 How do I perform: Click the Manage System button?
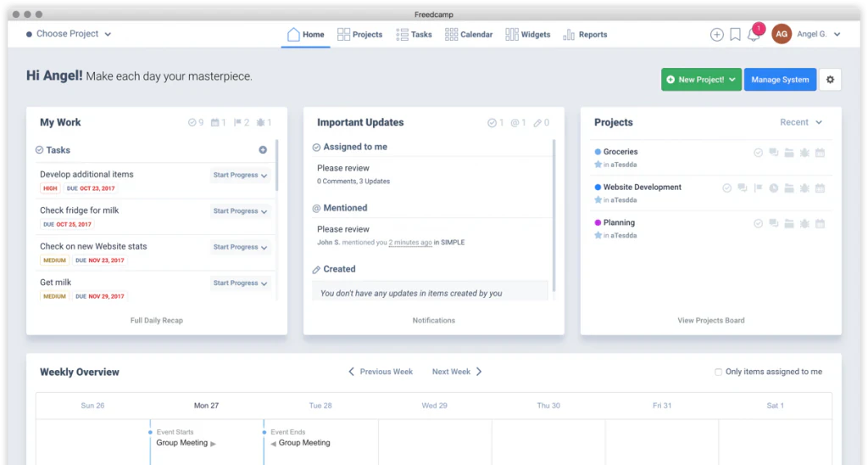coord(780,80)
